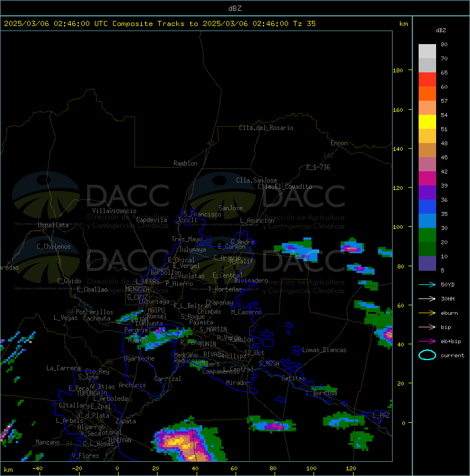470x476 pixels.
Task: Click the light gray 80 dBZ color swatch
Action: tap(427, 51)
